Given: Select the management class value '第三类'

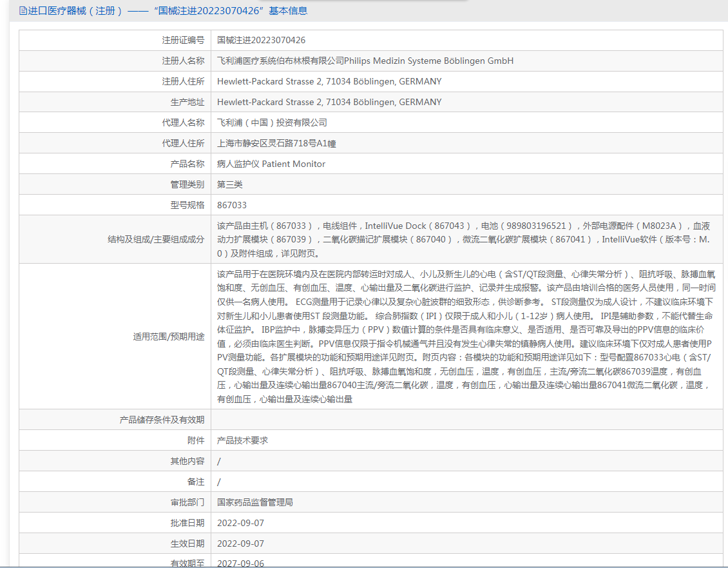Looking at the screenshot, I should point(230,184).
